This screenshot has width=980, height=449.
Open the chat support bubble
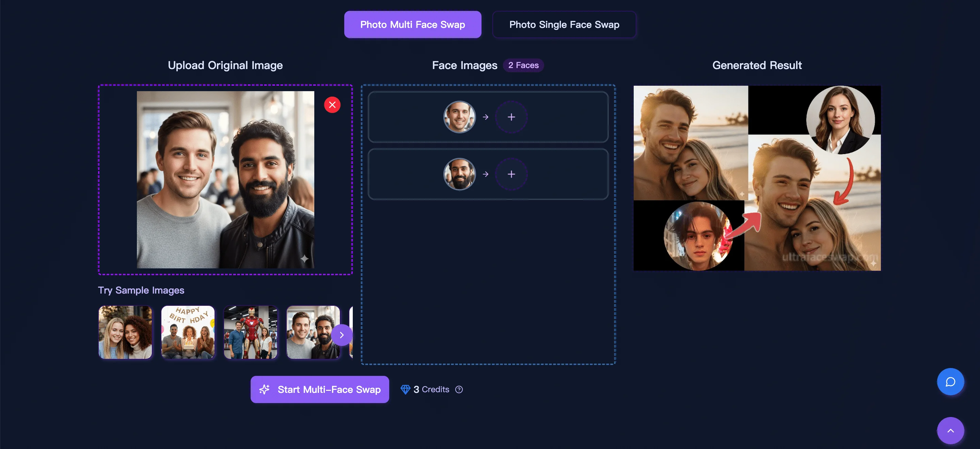point(950,382)
